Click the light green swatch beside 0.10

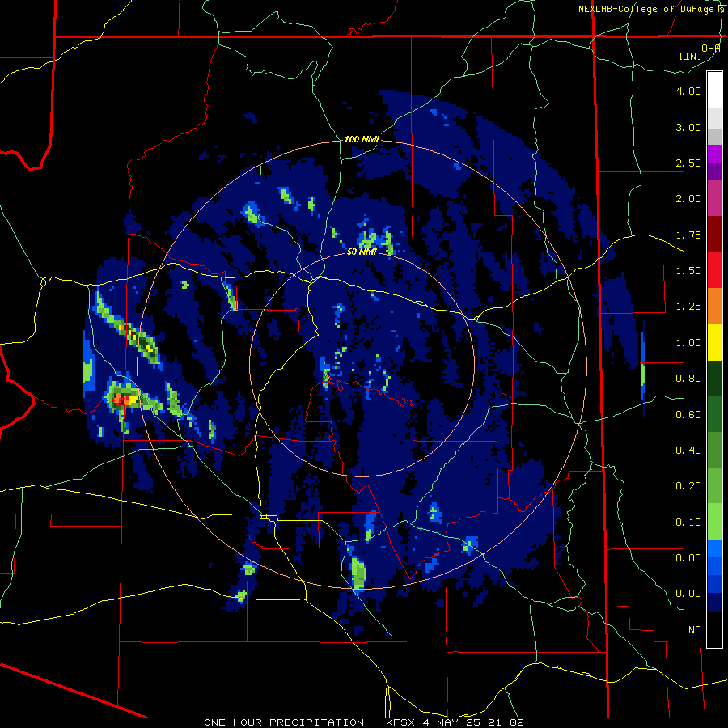click(x=714, y=522)
